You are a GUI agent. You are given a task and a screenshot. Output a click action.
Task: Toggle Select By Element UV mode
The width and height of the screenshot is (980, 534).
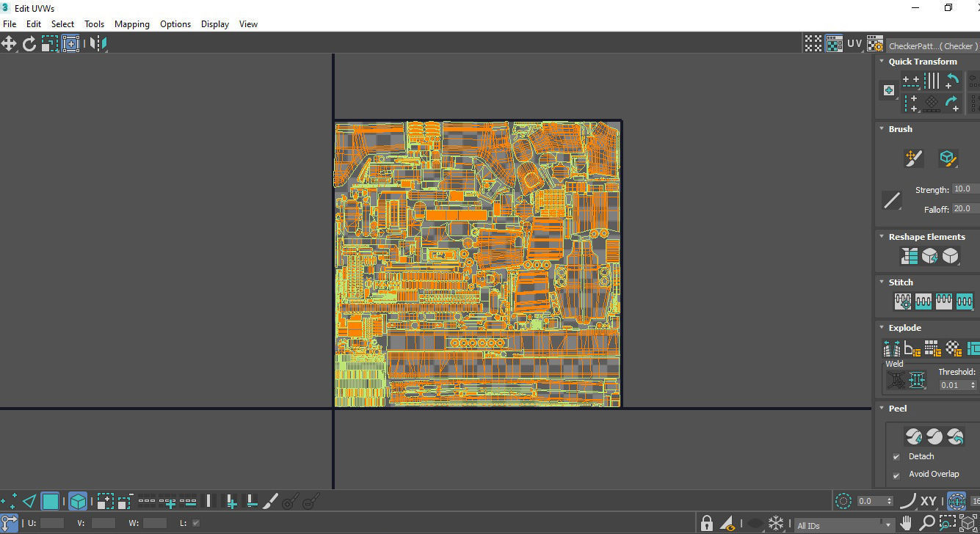pyautogui.click(x=78, y=502)
